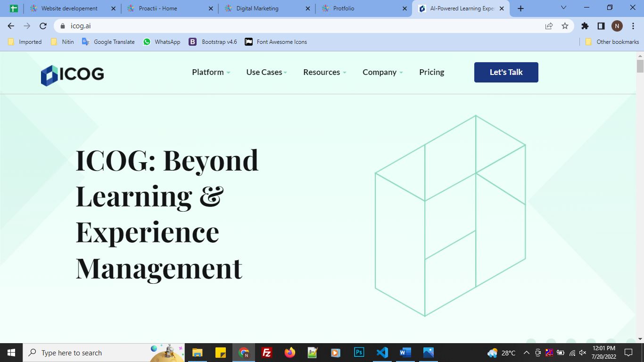Open the Nitin bookmarks folder
644x362 pixels.
point(62,42)
